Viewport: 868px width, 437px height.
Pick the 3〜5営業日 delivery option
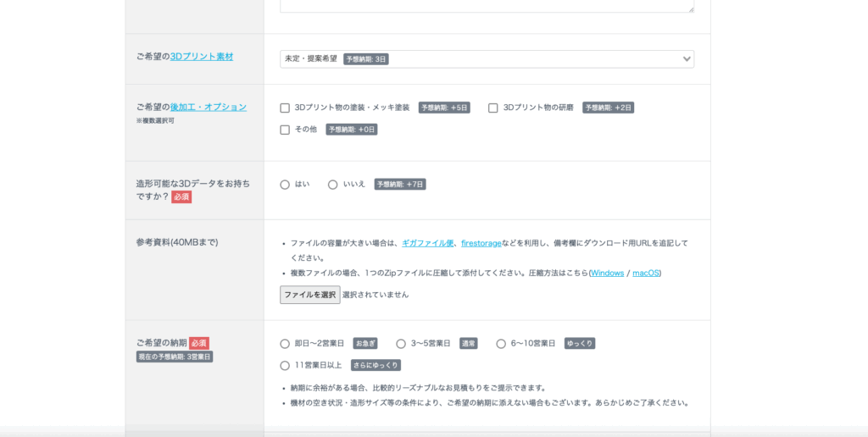(401, 344)
